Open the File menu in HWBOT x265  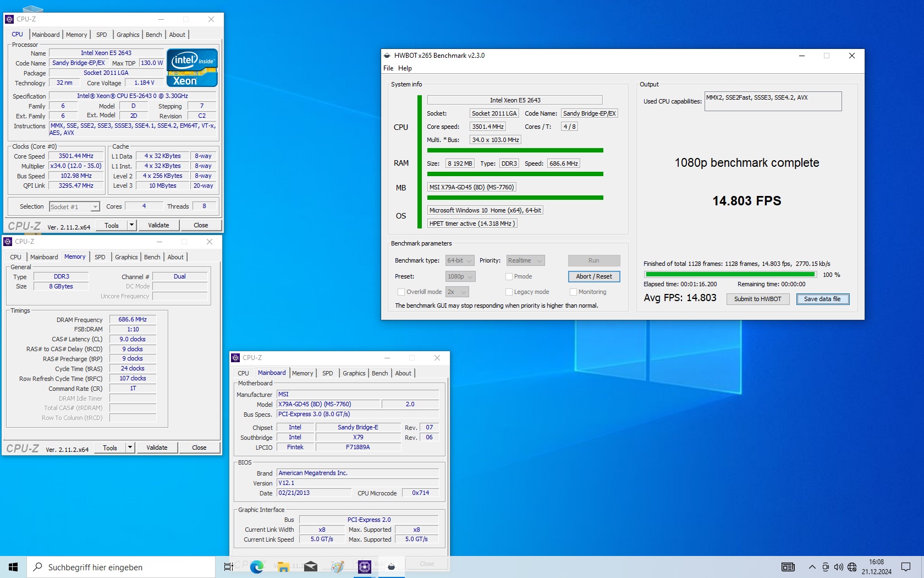coord(388,68)
